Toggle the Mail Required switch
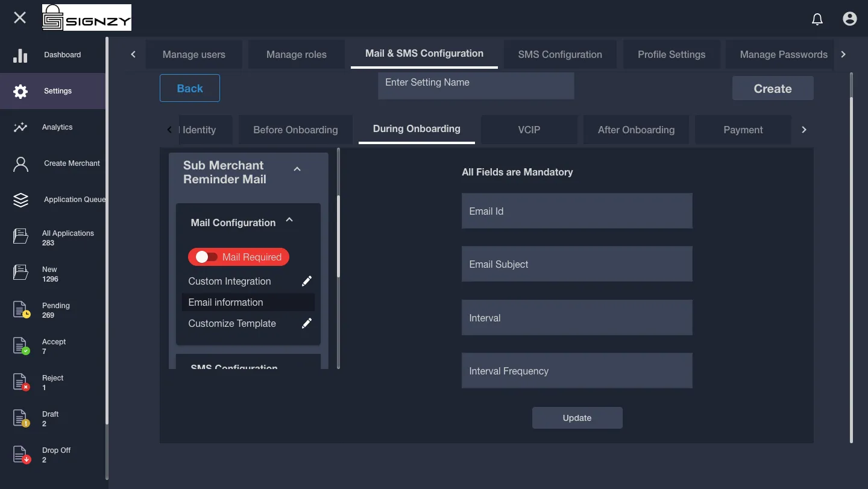Image resolution: width=868 pixels, height=489 pixels. (206, 257)
